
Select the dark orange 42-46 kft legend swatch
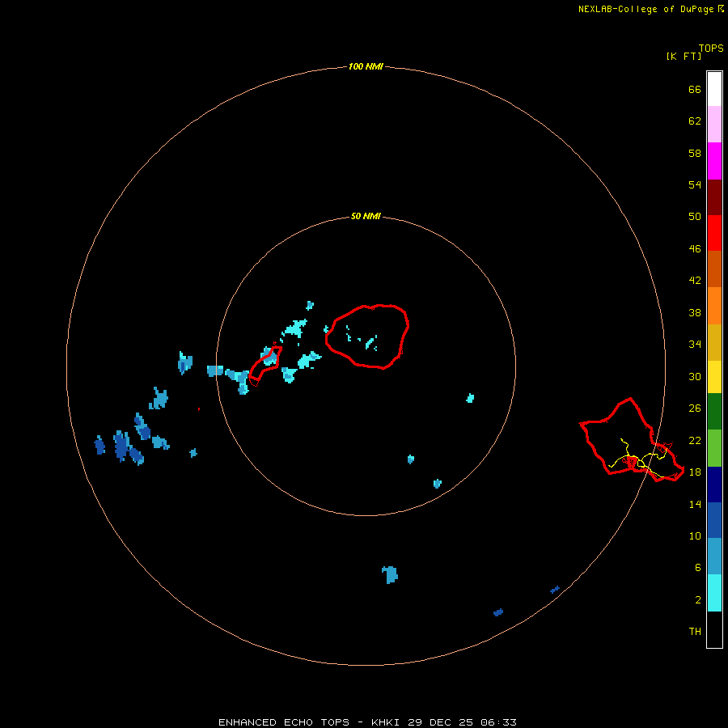tap(714, 269)
